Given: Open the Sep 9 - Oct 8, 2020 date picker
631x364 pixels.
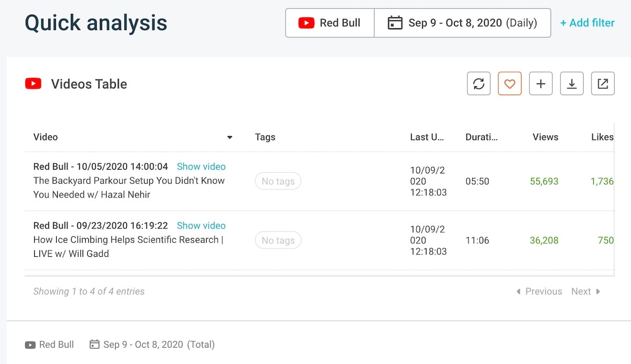Looking at the screenshot, I should coord(463,23).
